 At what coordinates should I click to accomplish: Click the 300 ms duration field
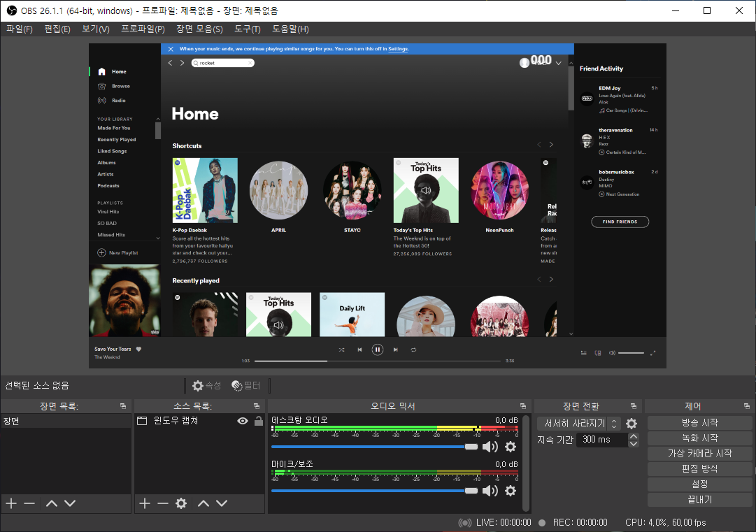point(601,440)
